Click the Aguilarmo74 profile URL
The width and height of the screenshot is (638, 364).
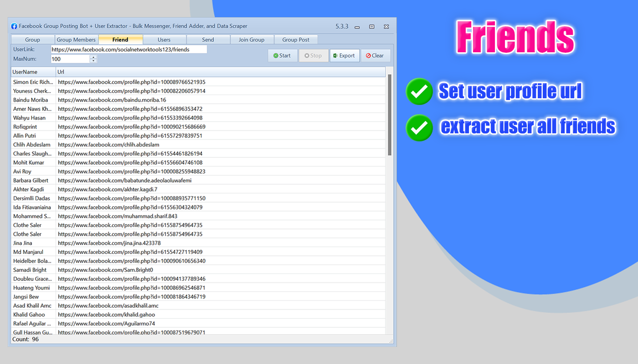pos(107,324)
